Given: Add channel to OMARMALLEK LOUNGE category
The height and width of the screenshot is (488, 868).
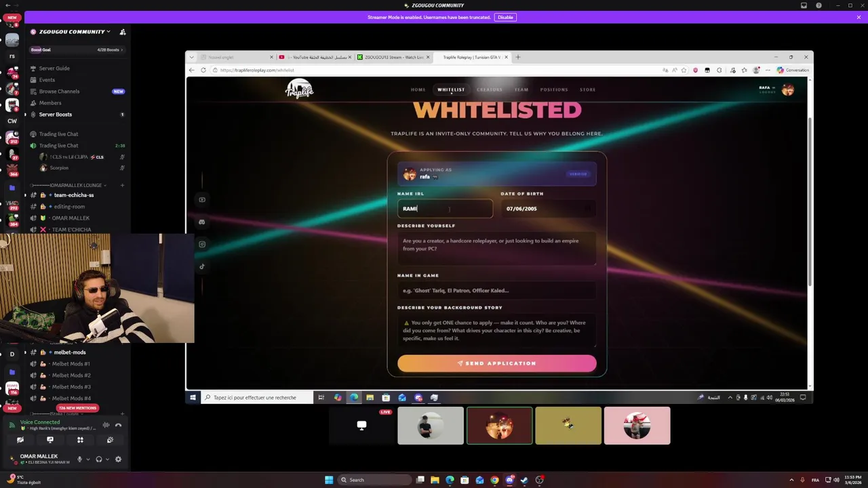Looking at the screenshot, I should tap(123, 185).
